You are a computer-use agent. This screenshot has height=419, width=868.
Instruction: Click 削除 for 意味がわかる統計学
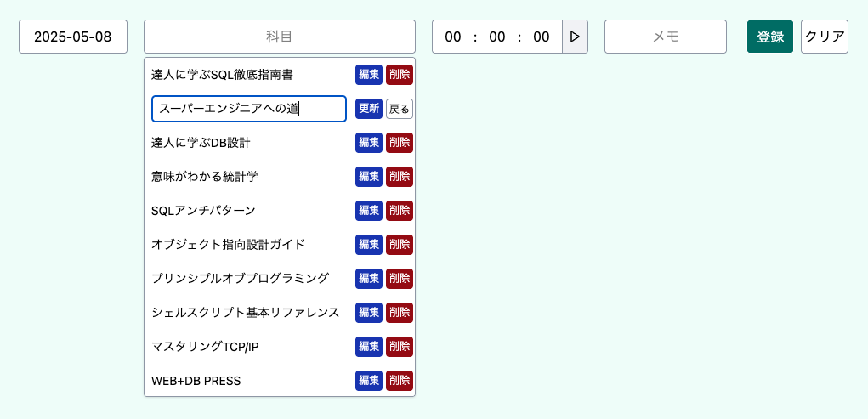click(400, 177)
